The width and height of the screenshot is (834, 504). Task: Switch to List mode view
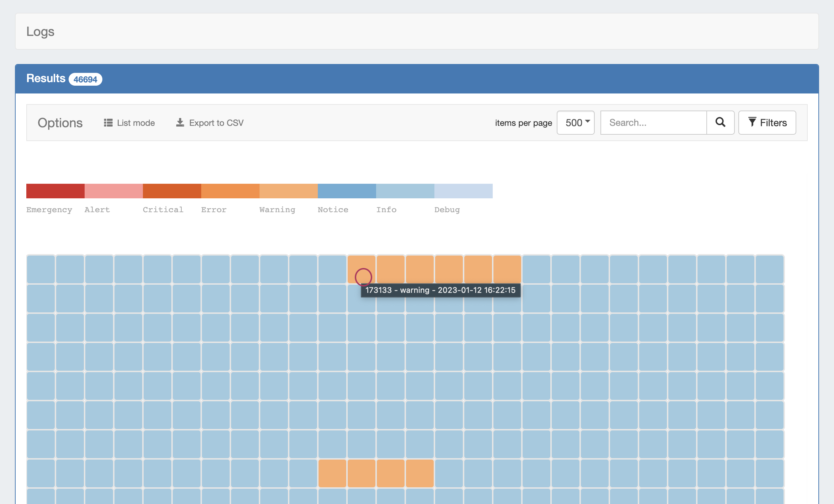(x=135, y=123)
